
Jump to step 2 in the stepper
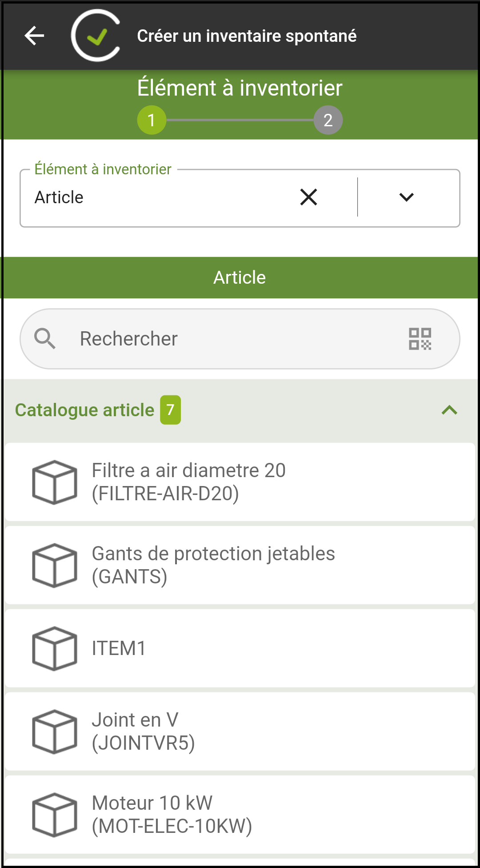tap(328, 120)
